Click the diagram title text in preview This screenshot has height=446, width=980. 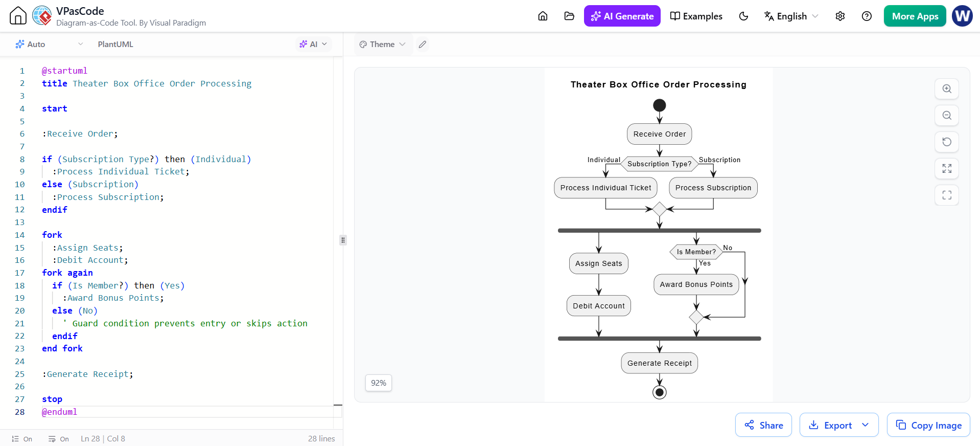tap(659, 84)
